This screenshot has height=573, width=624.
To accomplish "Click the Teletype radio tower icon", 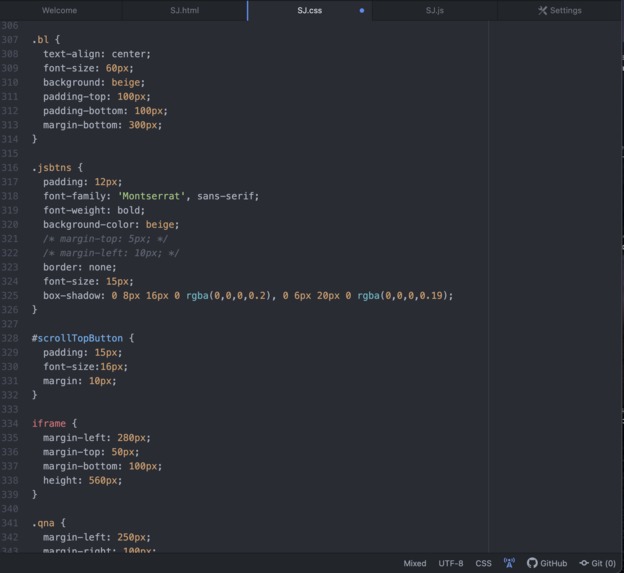I will [509, 563].
